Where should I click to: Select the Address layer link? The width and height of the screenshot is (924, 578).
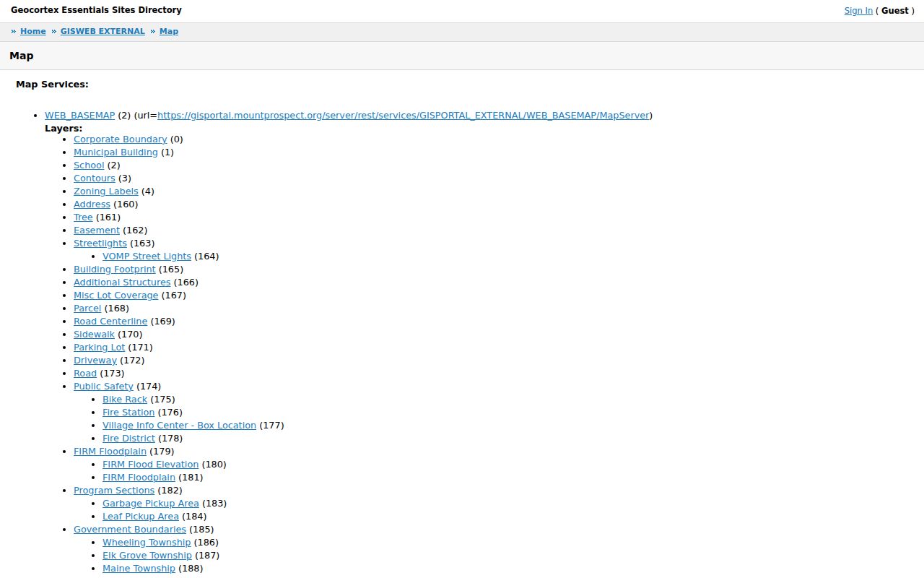click(92, 204)
